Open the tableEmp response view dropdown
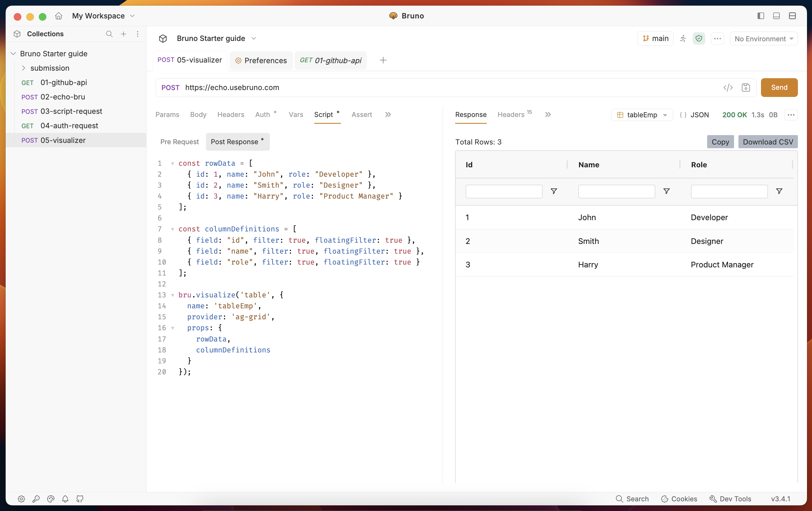Image resolution: width=812 pixels, height=511 pixels. [642, 115]
